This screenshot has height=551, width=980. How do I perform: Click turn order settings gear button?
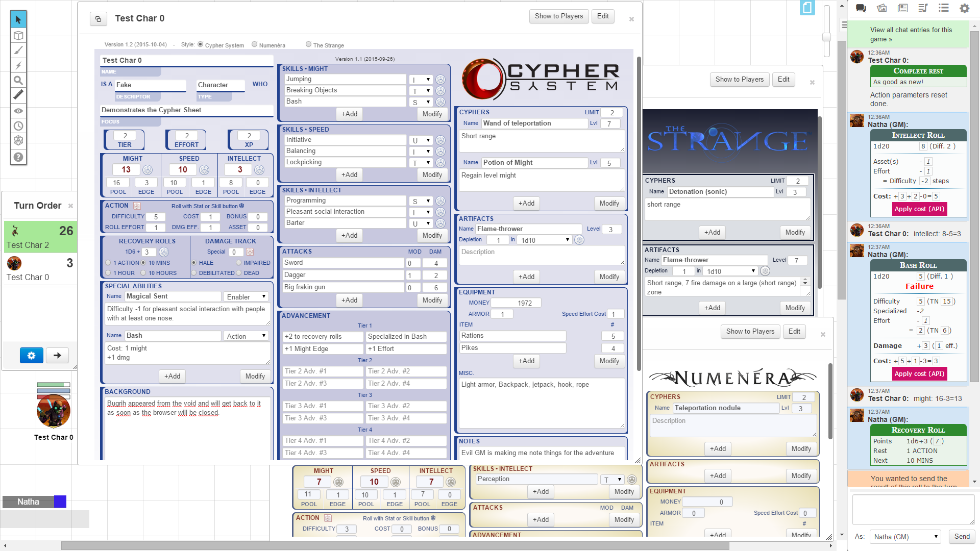(31, 356)
